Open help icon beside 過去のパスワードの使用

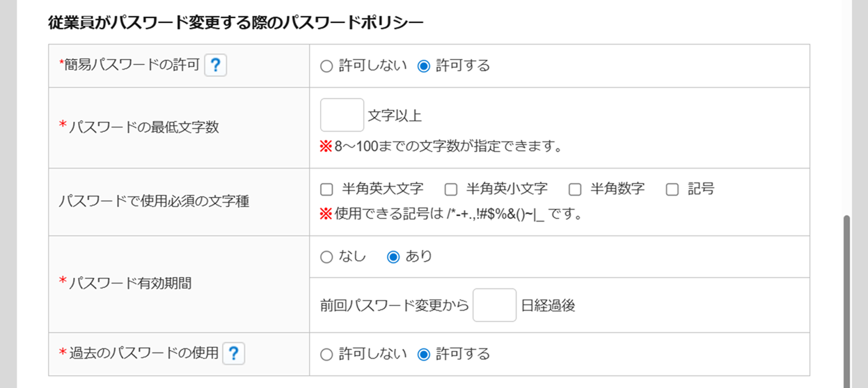tap(234, 353)
